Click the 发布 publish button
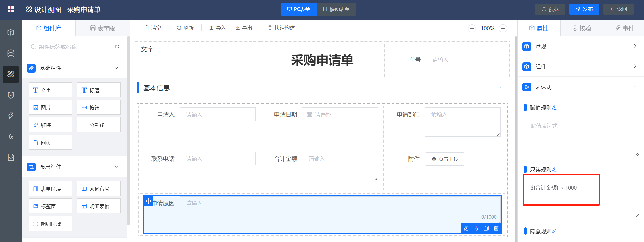Screen dimensions: 644x242 point(584,9)
